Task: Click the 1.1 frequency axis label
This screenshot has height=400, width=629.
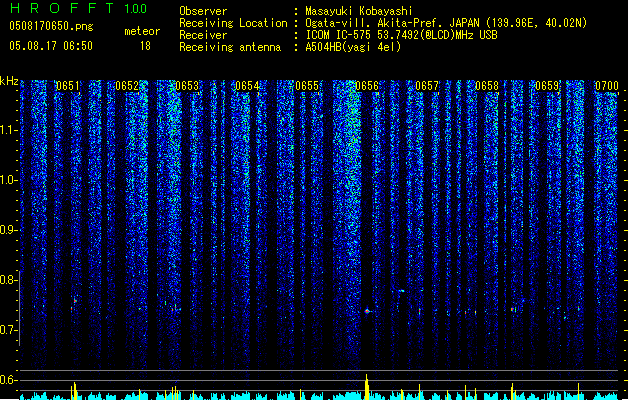Action: (x=8, y=130)
